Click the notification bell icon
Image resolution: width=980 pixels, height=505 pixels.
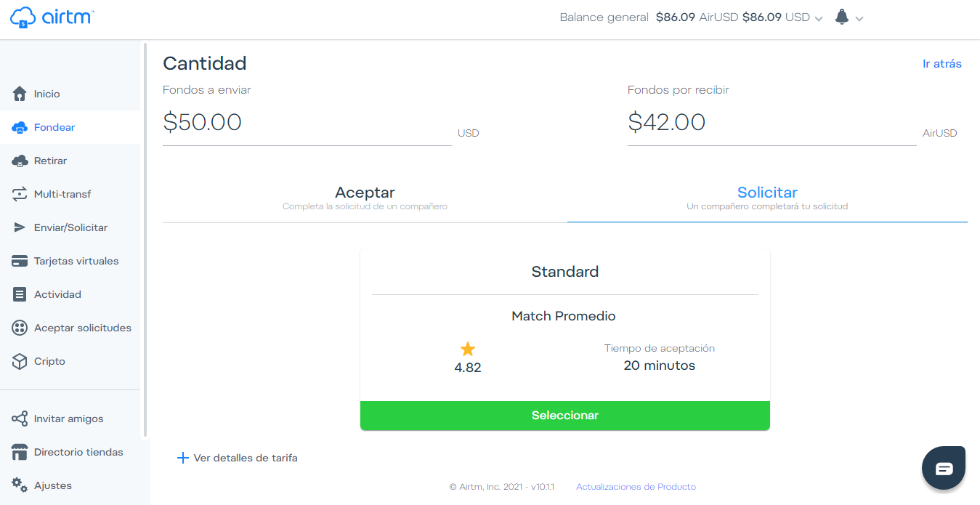point(842,17)
